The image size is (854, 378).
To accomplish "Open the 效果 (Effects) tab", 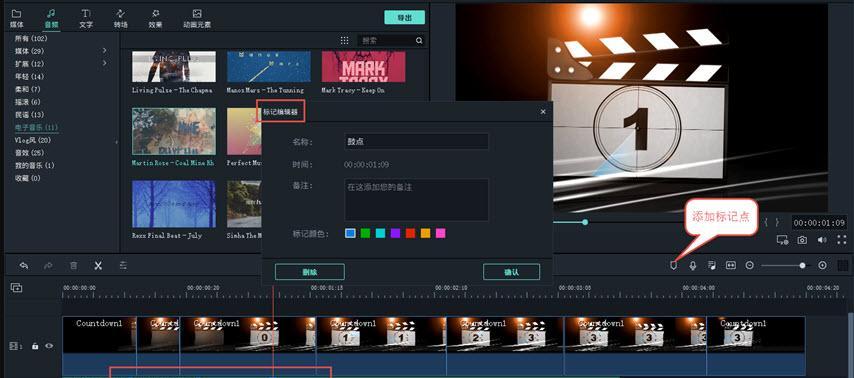I will point(156,18).
